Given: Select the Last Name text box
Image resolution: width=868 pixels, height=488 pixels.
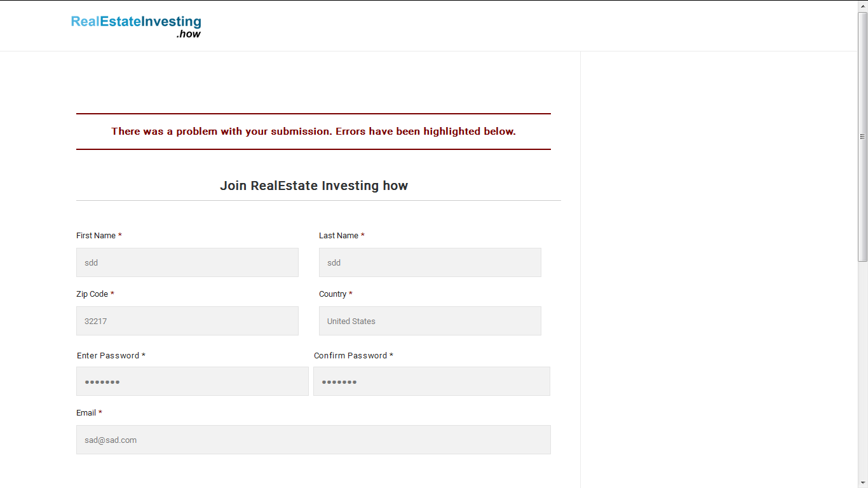Looking at the screenshot, I should pyautogui.click(x=430, y=262).
